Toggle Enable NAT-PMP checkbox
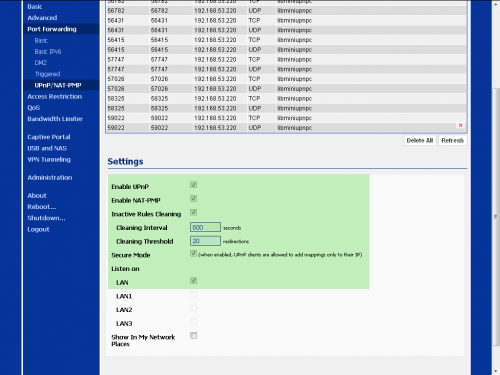Viewport: 500px width, 375px height. pos(193,199)
